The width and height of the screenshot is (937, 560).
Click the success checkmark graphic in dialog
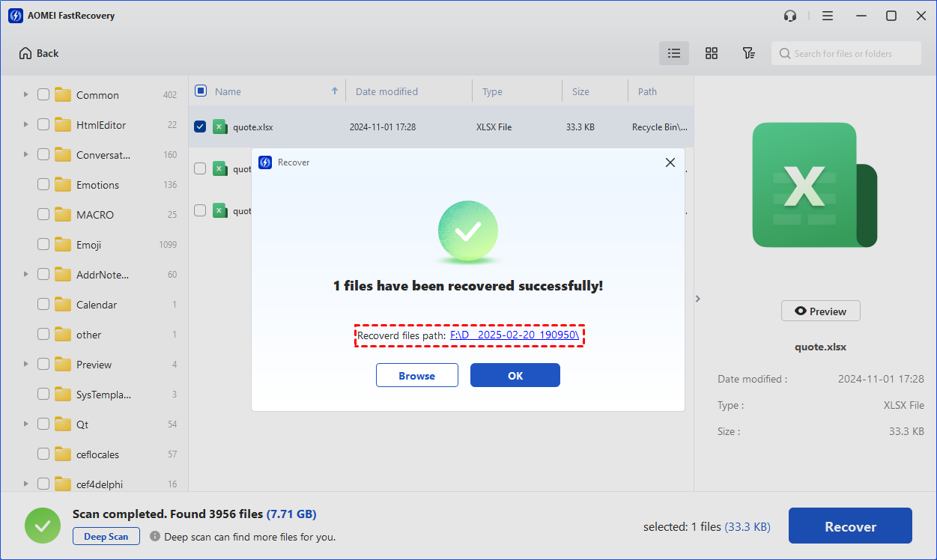click(468, 231)
